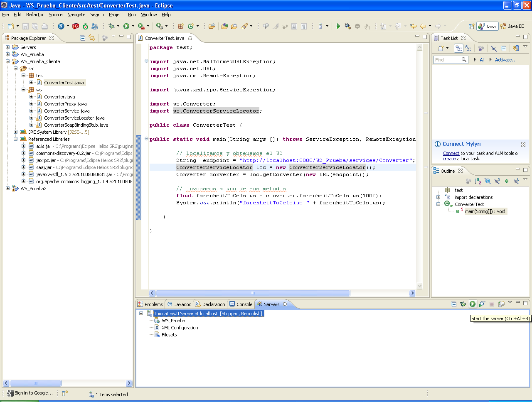
Task: Toggle alphabetical Sort in Outline view
Action: pos(478,181)
